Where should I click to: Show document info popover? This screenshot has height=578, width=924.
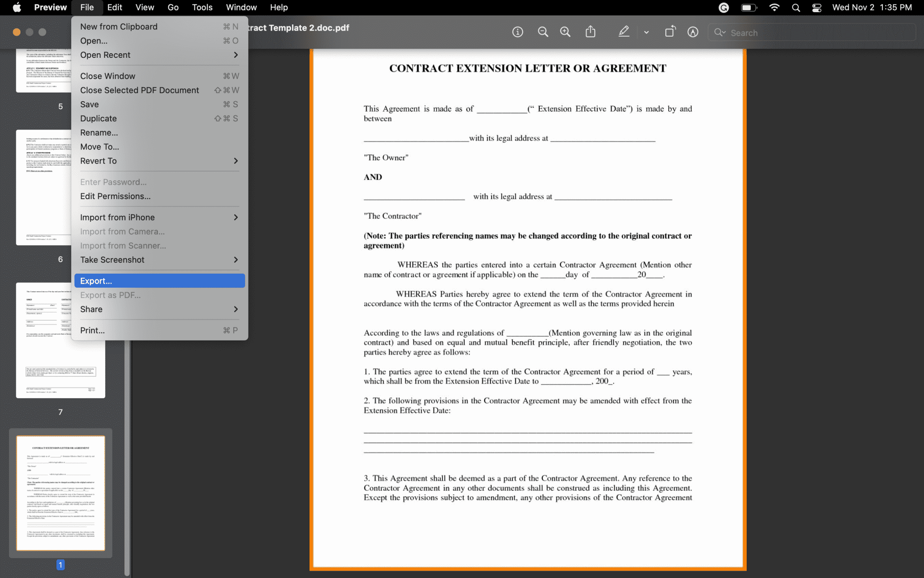click(x=517, y=32)
